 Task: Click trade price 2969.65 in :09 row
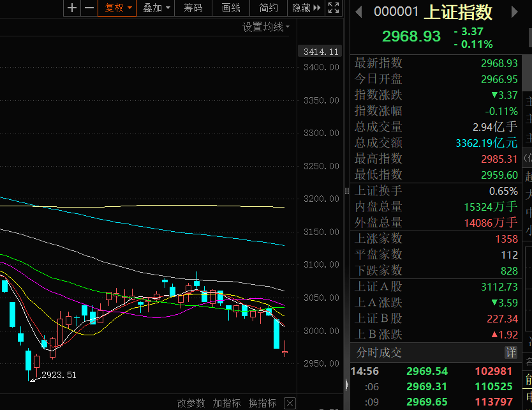pyautogui.click(x=427, y=402)
